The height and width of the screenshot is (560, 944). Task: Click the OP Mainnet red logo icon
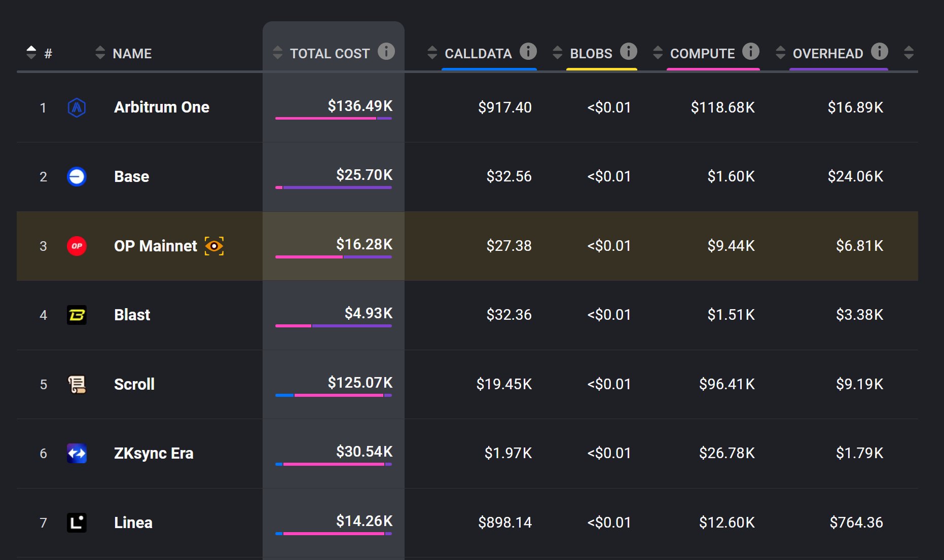(x=77, y=246)
